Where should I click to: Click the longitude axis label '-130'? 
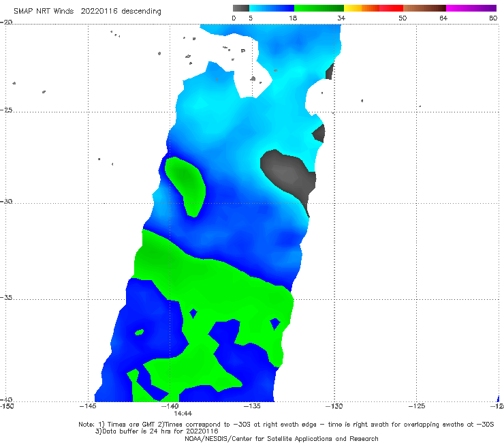coord(334,406)
